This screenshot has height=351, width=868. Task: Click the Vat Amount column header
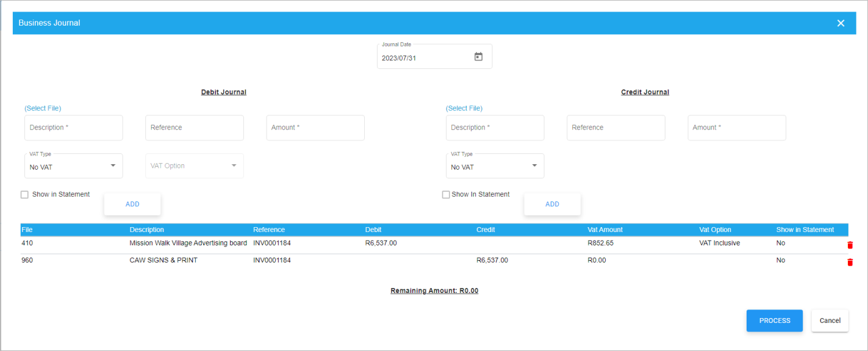click(605, 230)
